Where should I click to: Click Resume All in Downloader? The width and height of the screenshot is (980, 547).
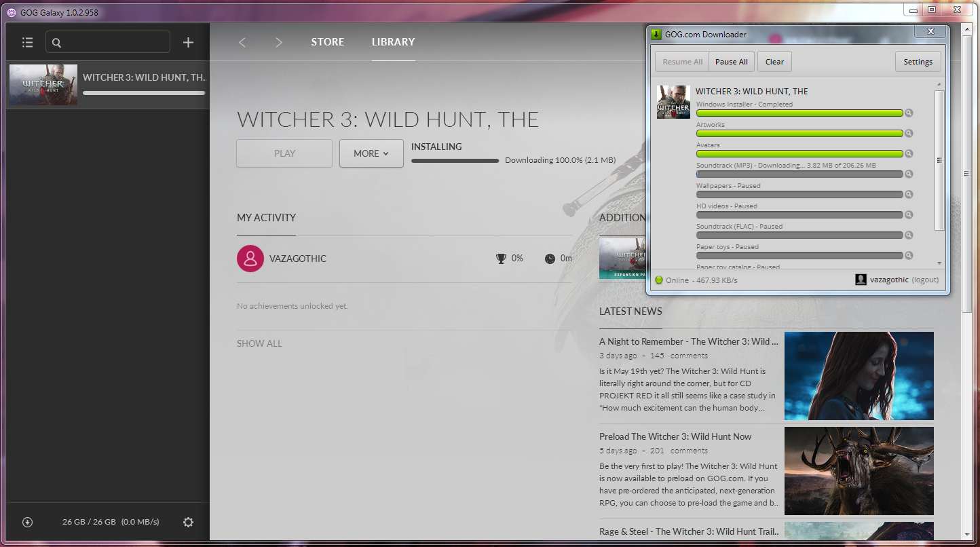click(x=682, y=62)
